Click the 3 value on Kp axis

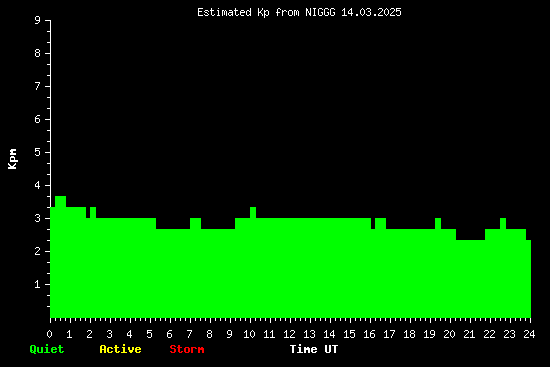tap(38, 218)
